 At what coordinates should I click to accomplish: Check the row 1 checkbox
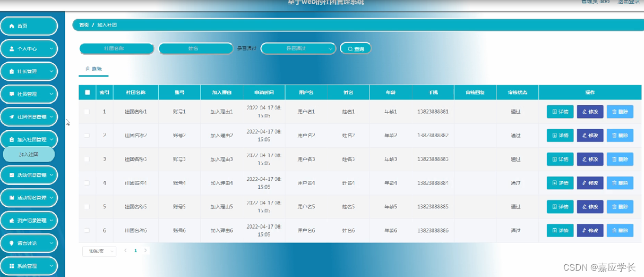click(x=87, y=112)
